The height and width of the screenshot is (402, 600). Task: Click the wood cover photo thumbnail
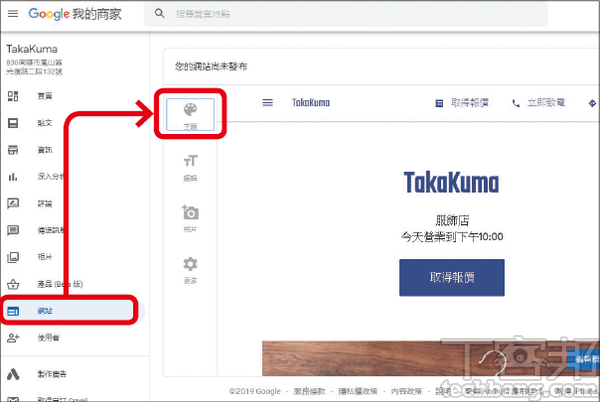(x=430, y=358)
